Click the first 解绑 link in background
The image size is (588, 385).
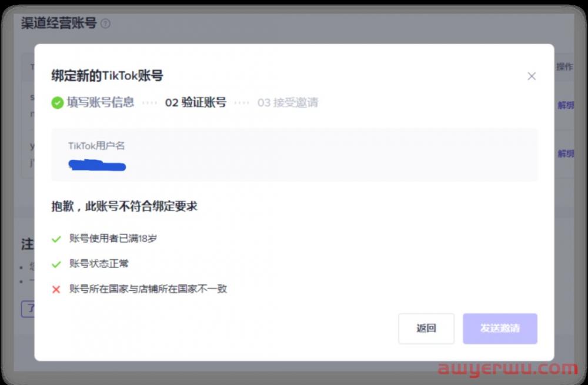(565, 106)
